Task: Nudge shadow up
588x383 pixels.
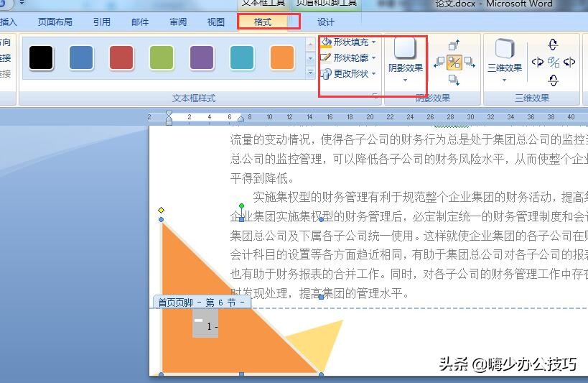Action: point(454,45)
